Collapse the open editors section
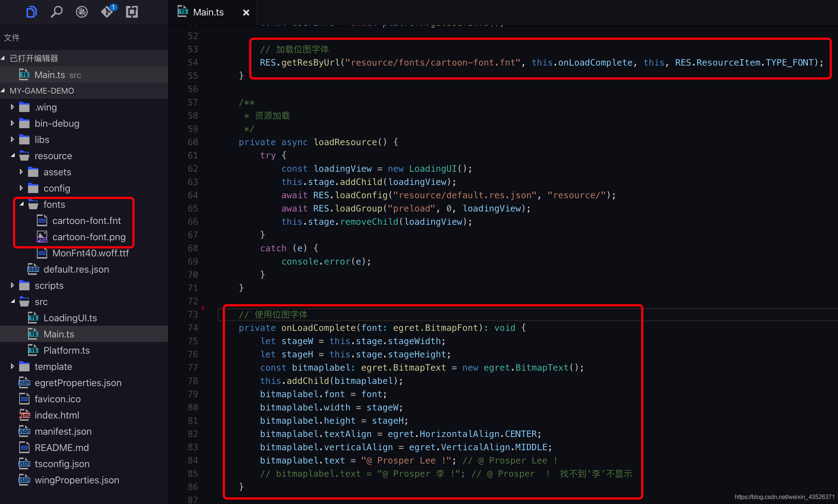Image resolution: width=838 pixels, height=504 pixels. [x=3, y=58]
